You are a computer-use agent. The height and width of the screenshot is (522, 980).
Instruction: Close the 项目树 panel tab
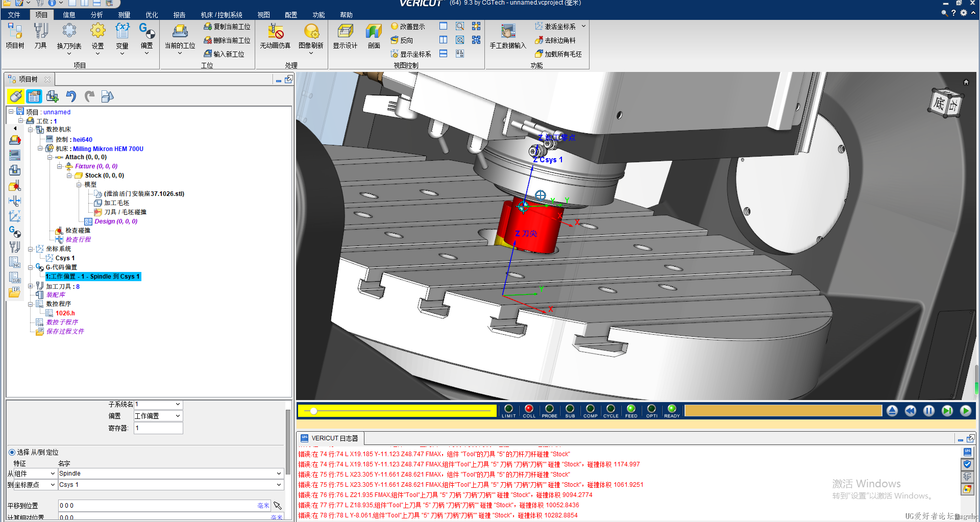(x=47, y=80)
